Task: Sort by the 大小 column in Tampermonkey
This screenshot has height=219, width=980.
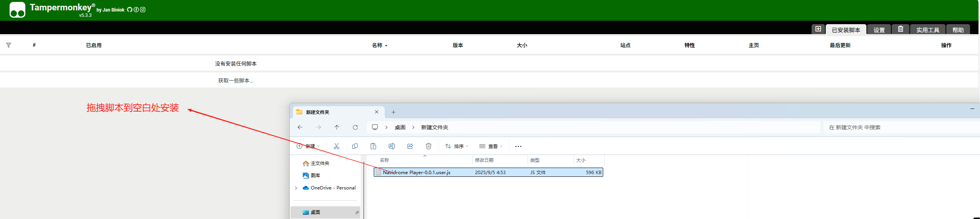Action: point(522,45)
